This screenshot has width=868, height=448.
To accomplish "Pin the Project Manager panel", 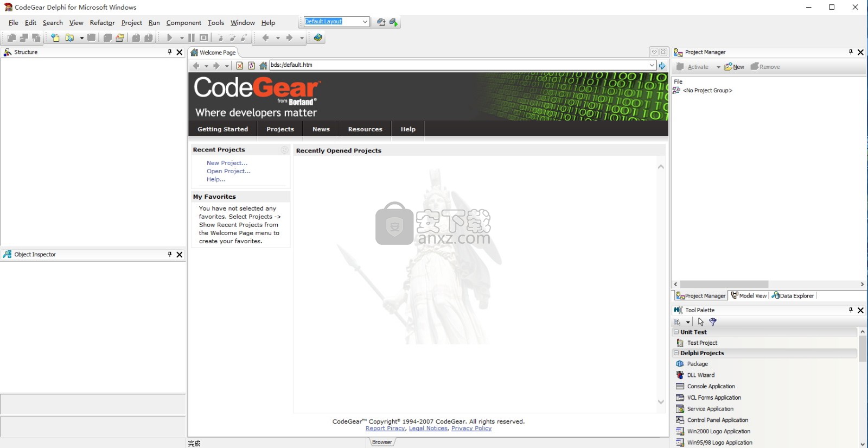I will (x=851, y=52).
